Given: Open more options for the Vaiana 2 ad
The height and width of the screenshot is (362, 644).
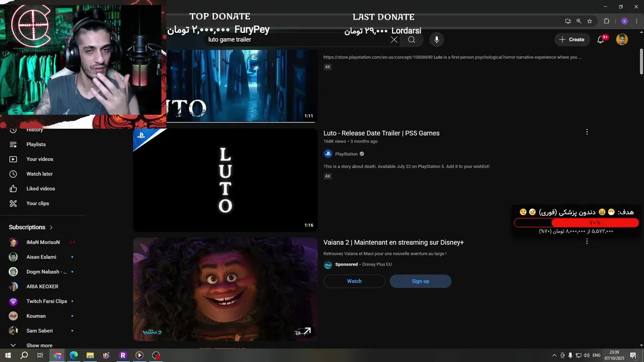Looking at the screenshot, I should coord(587,241).
